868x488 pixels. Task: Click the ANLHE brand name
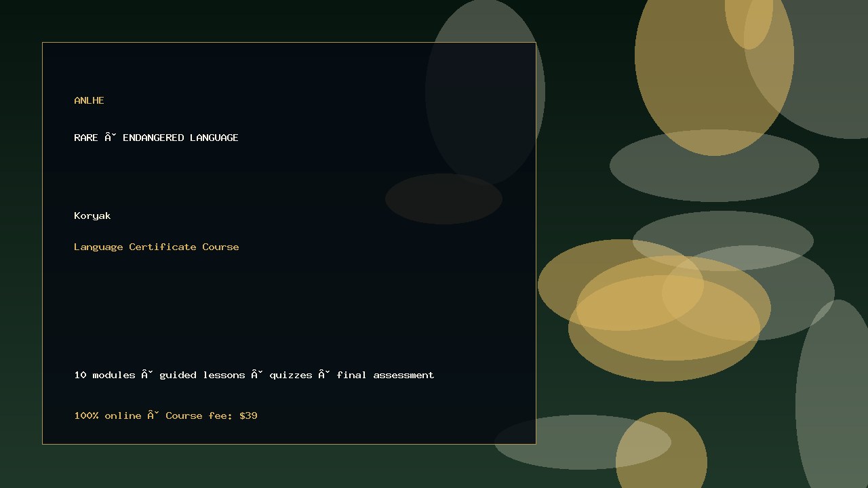point(89,100)
